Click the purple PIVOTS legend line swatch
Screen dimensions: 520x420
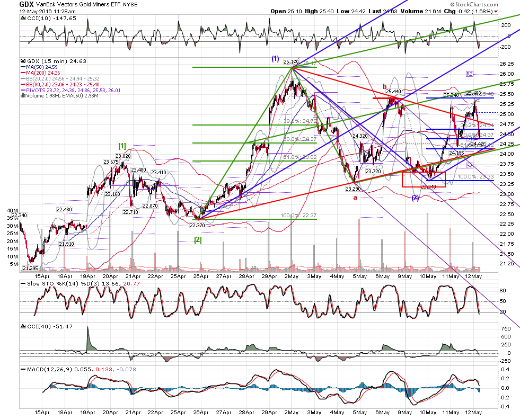click(x=23, y=90)
